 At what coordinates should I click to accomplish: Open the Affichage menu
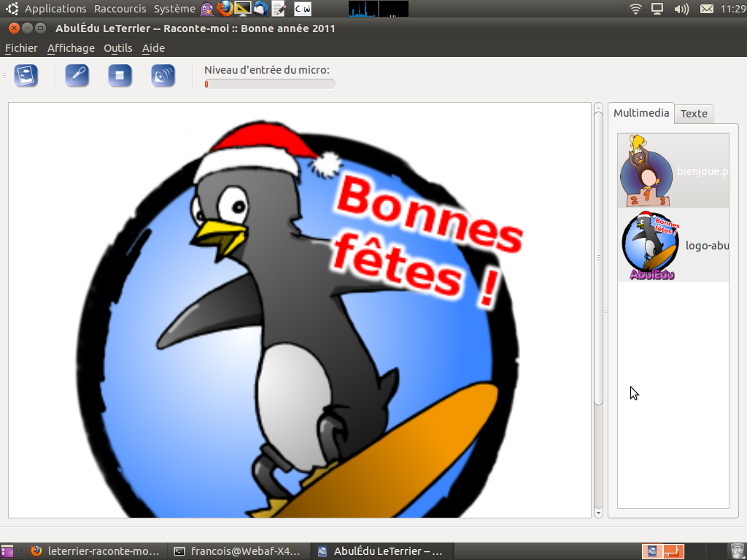(71, 48)
